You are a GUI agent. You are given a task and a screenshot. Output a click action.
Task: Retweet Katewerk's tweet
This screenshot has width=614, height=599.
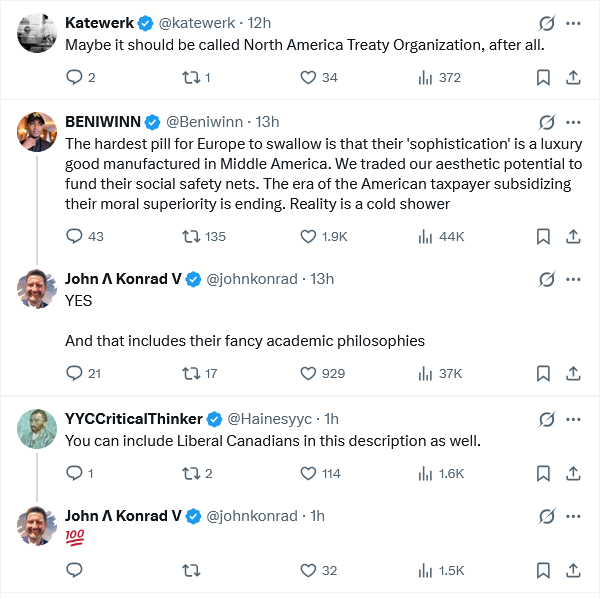click(189, 77)
